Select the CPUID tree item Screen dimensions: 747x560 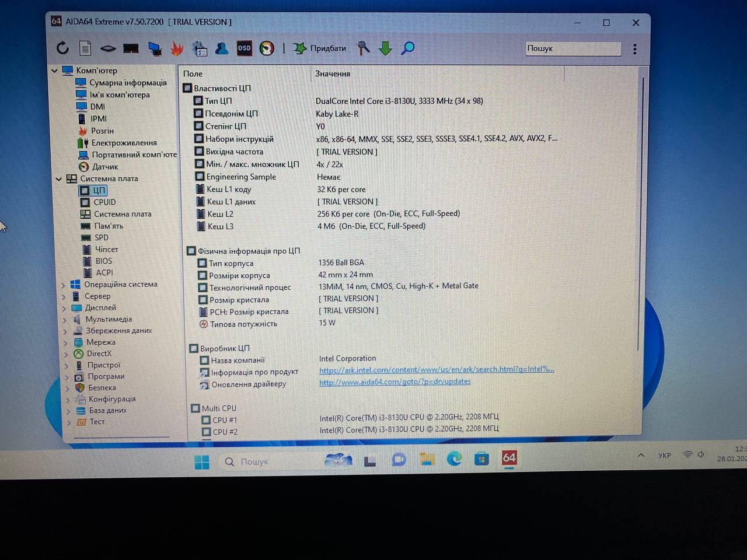click(x=104, y=202)
